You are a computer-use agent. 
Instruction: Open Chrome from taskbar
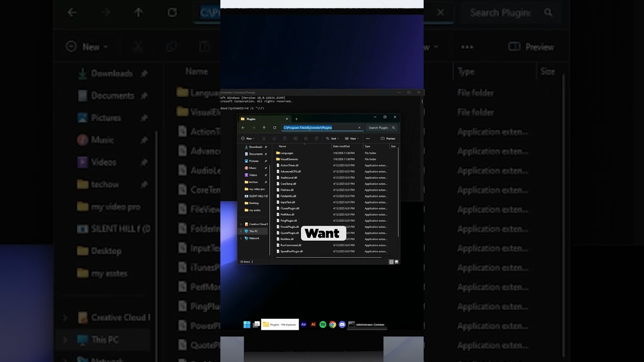(333, 325)
